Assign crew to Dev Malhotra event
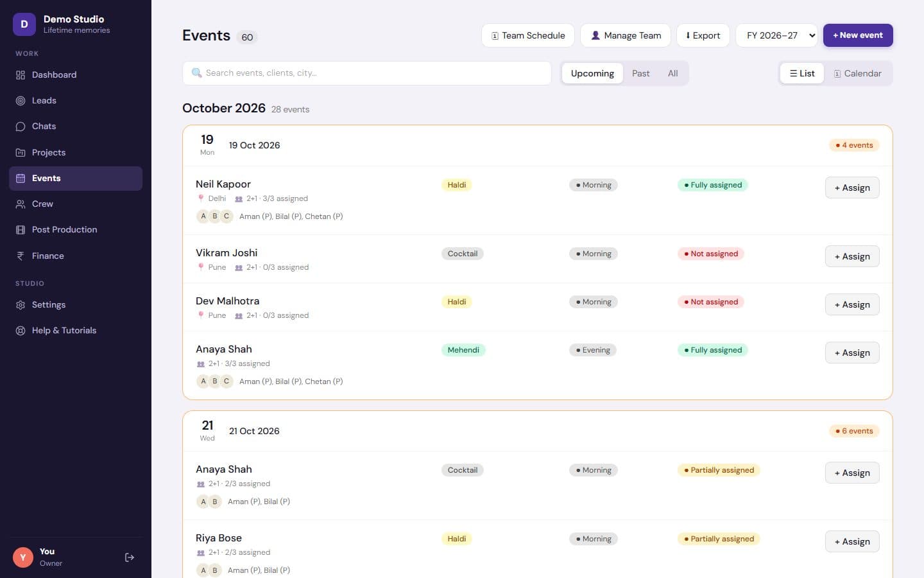Screen dimensions: 924x578 pyautogui.click(x=852, y=304)
